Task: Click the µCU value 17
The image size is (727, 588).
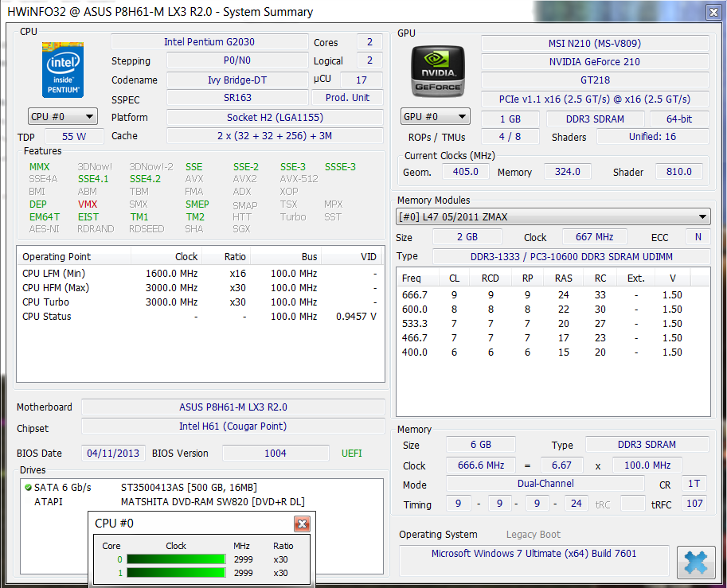Action: (362, 80)
